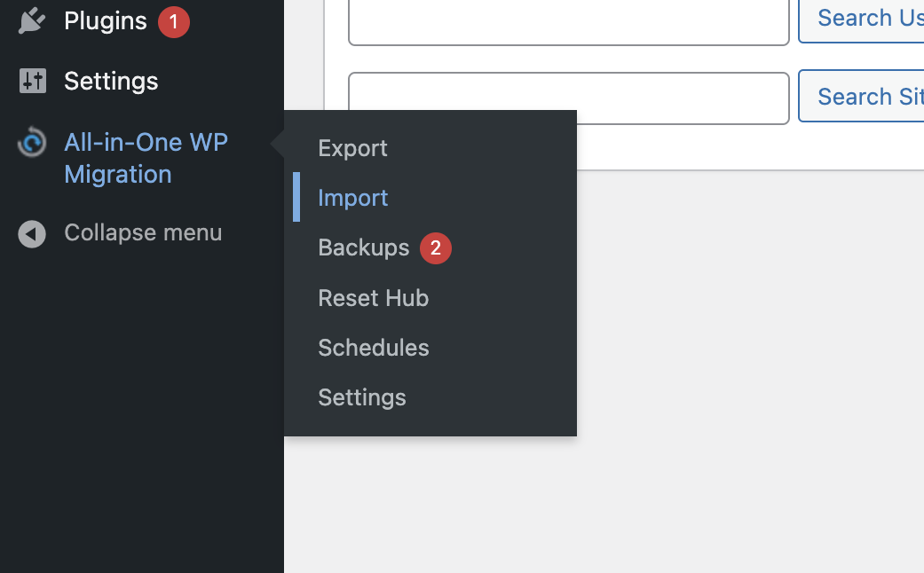
Task: Click the red Plugins update badge
Action: (174, 21)
